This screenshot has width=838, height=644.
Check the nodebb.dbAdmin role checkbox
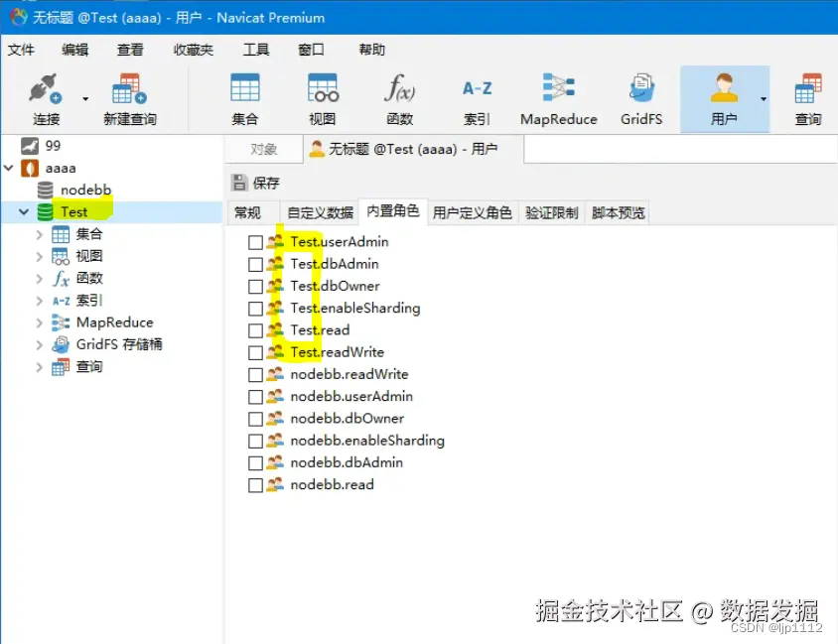[x=255, y=463]
